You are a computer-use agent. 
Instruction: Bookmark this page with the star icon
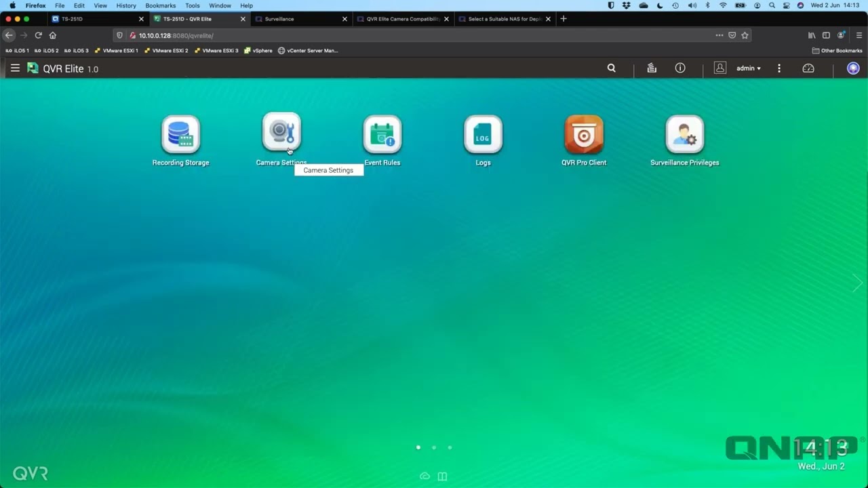pos(745,35)
